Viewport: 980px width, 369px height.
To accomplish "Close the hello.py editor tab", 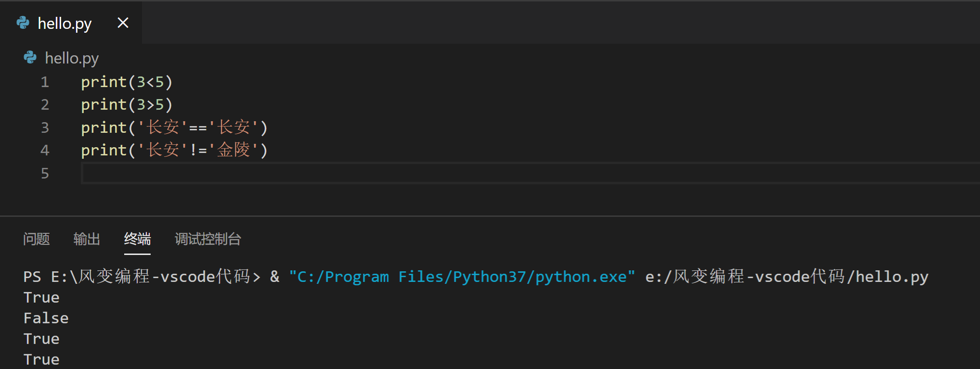I will pyautogui.click(x=123, y=23).
